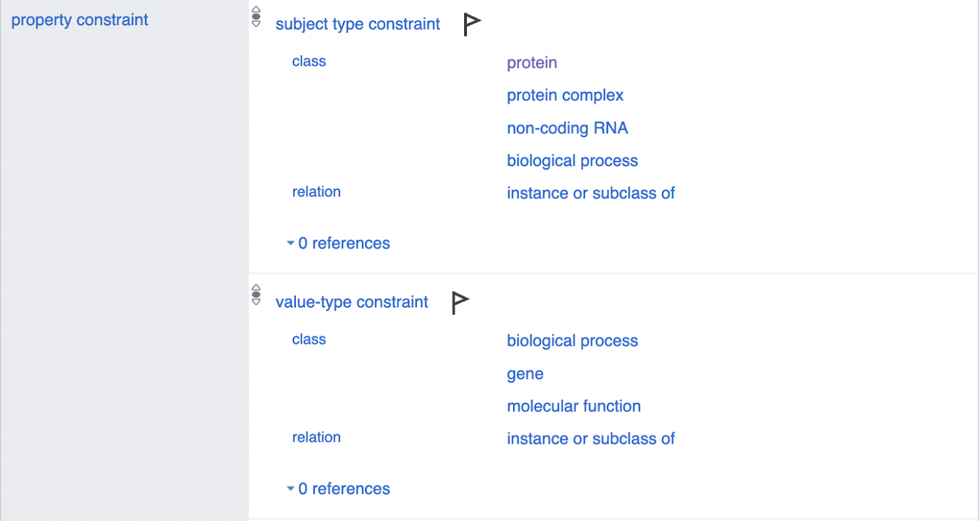980x521 pixels.
Task: Click rank selector icon beside subject type constraint
Action: click(x=256, y=17)
